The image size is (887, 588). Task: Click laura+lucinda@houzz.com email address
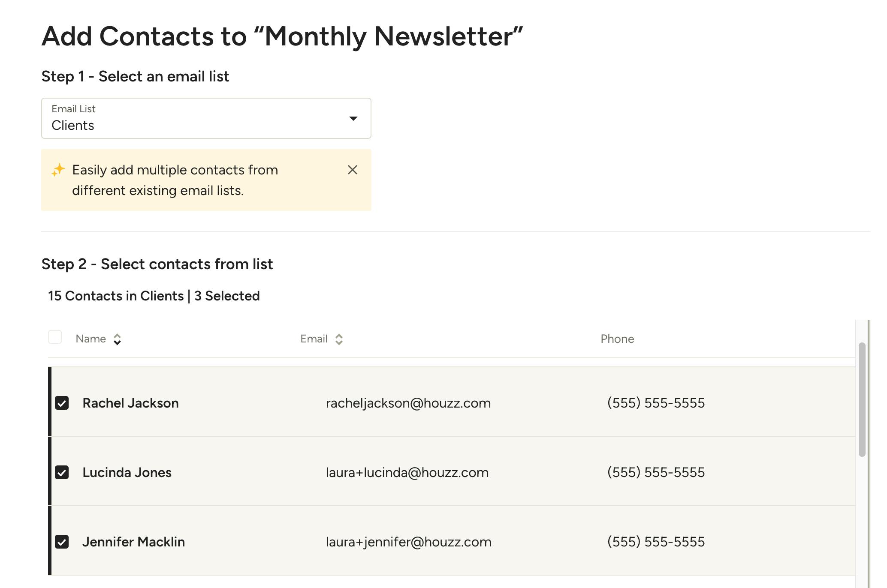tap(407, 473)
